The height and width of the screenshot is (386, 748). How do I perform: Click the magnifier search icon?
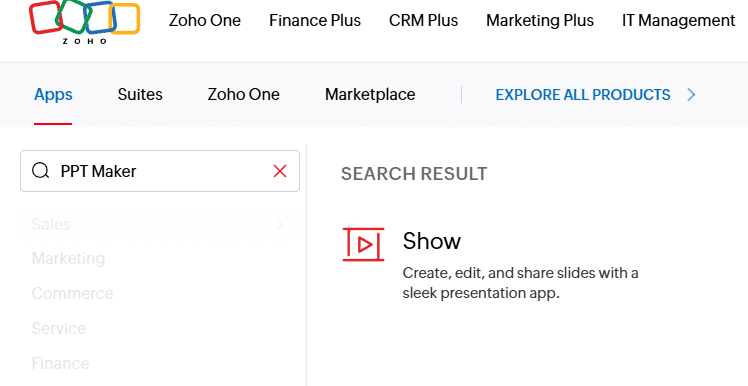click(41, 170)
